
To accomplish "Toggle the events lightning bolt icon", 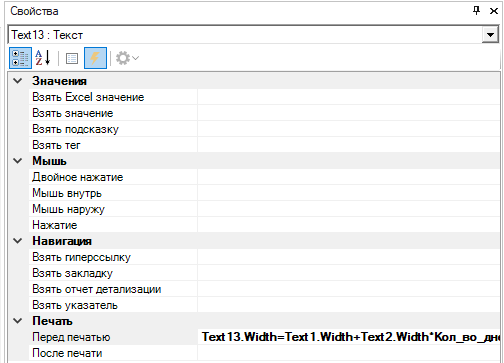I will (95, 58).
